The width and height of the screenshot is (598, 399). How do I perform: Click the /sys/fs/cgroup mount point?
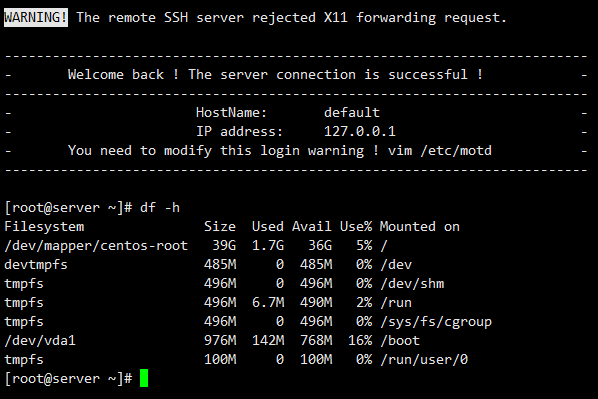coord(436,322)
